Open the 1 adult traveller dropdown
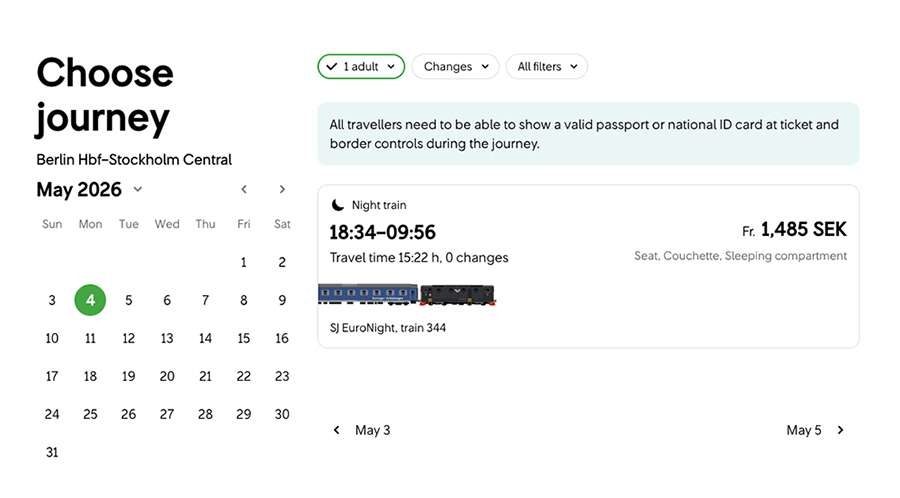This screenshot has width=900, height=498. pos(361,67)
